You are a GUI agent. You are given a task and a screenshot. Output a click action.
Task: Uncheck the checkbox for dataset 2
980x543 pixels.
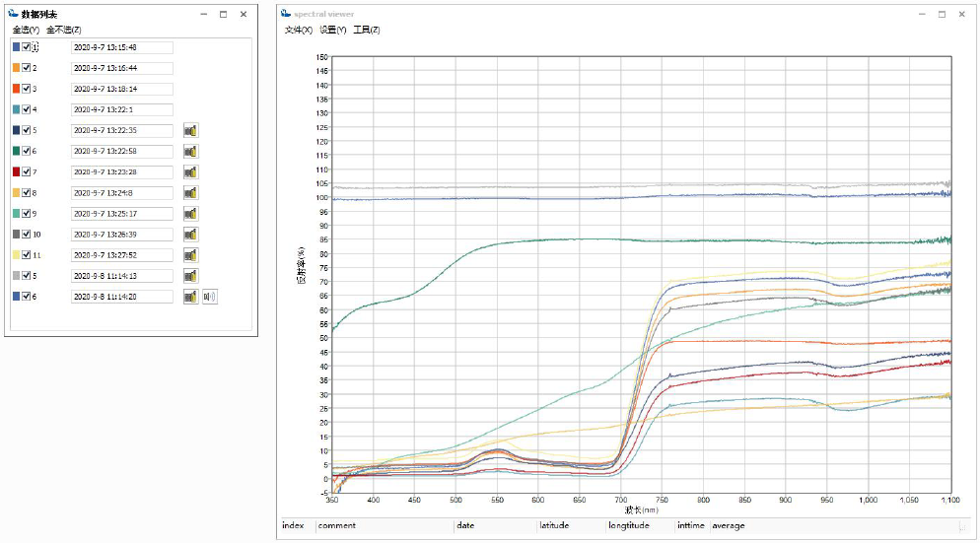pyautogui.click(x=27, y=68)
